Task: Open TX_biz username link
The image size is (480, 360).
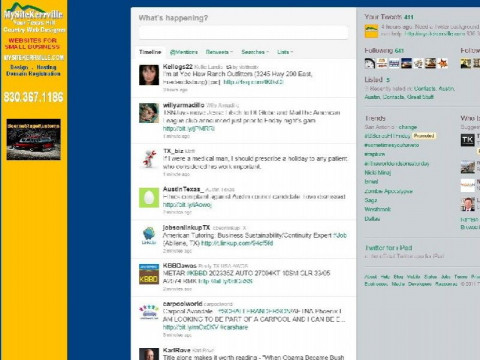Action: tap(173, 151)
